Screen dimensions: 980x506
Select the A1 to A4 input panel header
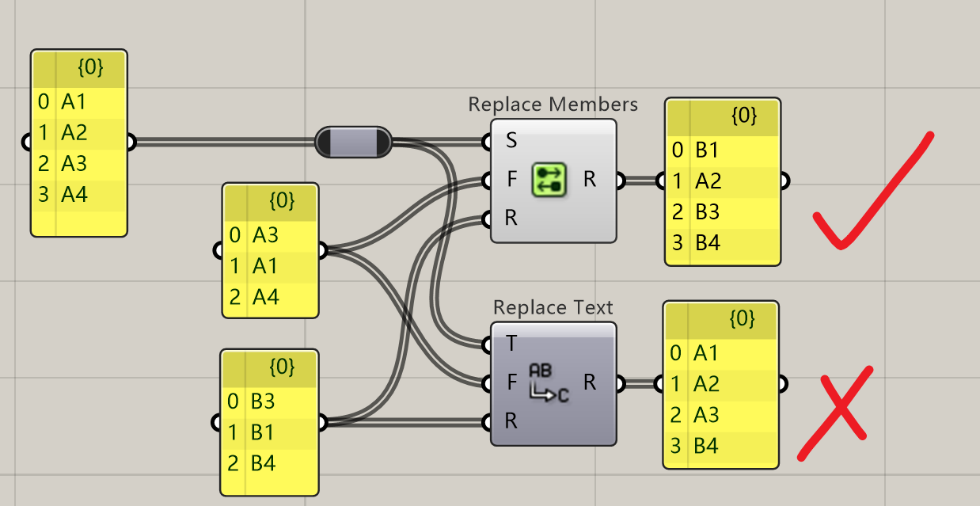pyautogui.click(x=79, y=68)
